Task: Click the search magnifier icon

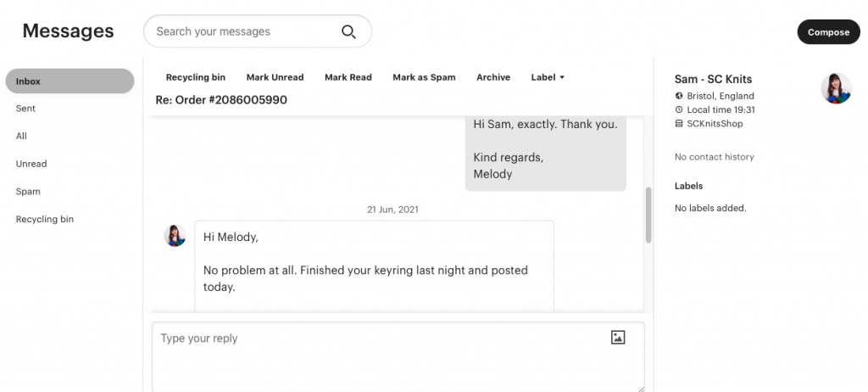Action: 348,32
